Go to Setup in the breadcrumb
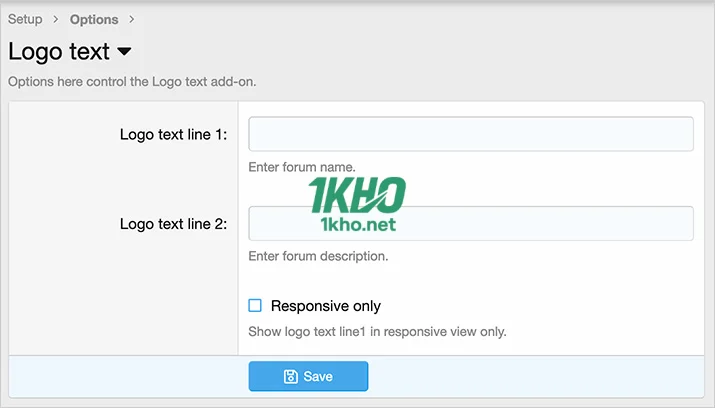Viewport: 715px width, 408px height. [25, 19]
